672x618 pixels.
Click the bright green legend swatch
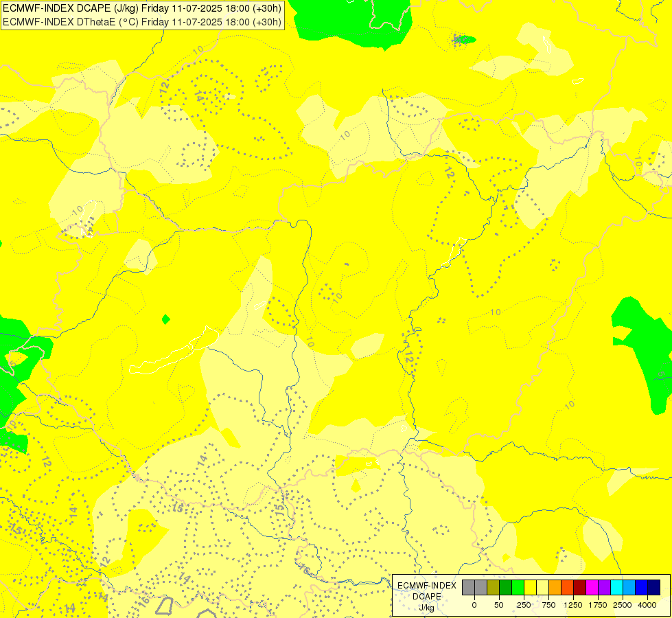(518, 587)
